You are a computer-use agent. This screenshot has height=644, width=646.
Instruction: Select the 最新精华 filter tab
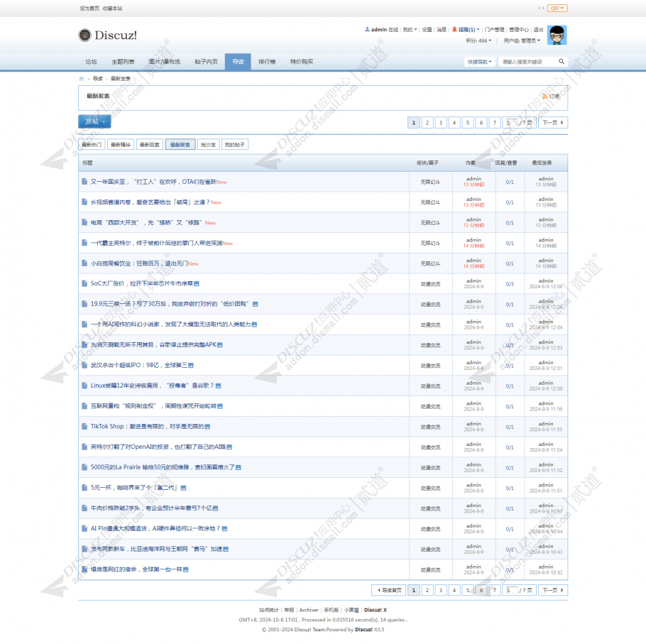coord(120,145)
